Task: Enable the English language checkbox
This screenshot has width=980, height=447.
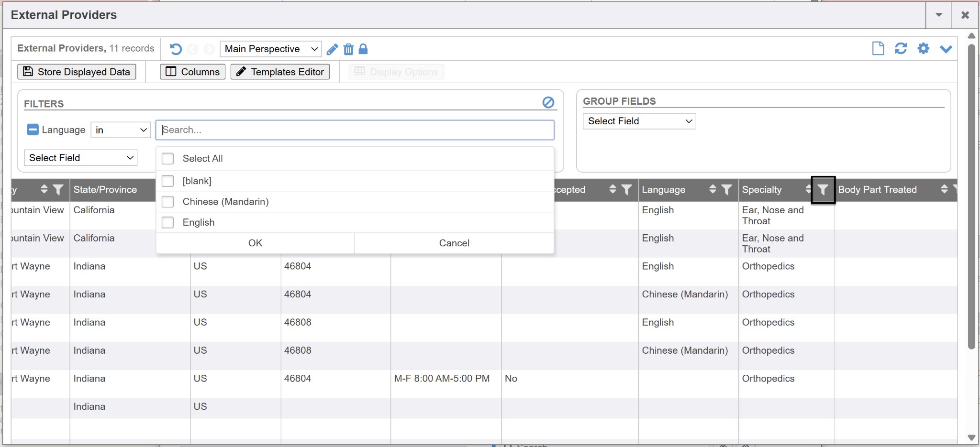Action: click(167, 222)
